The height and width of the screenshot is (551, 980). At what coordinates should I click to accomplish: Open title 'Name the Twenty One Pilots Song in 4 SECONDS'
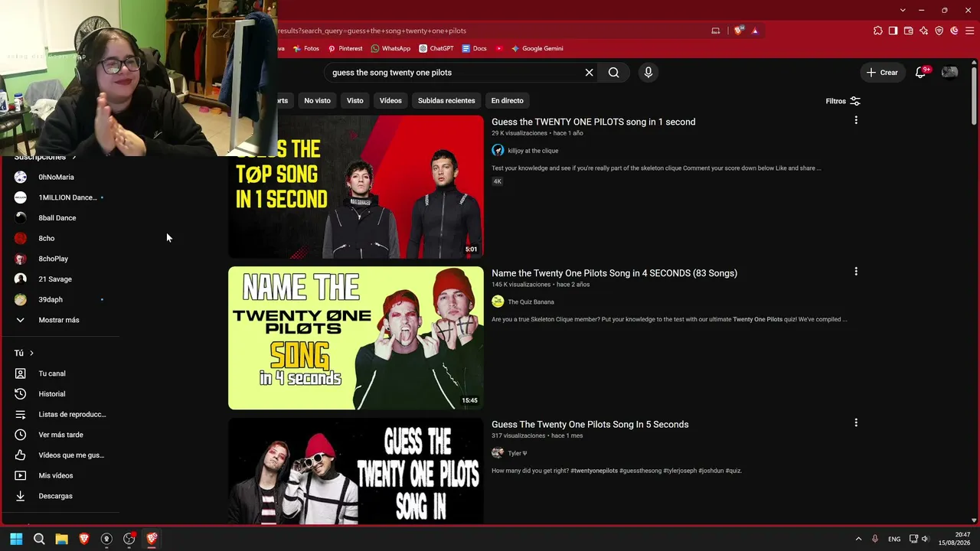click(x=614, y=273)
